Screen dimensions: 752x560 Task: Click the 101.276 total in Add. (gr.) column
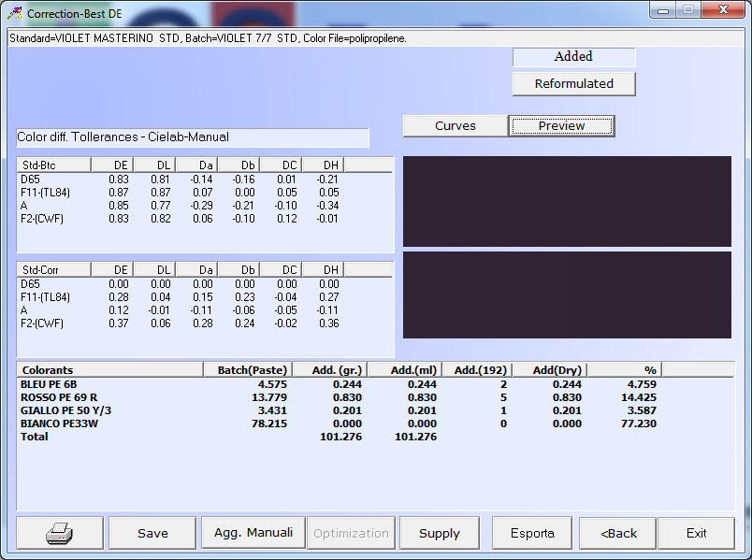[x=341, y=437]
